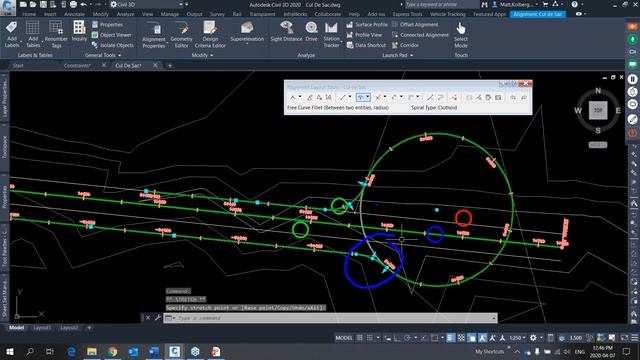
Task: Select Isolate Objects in General Tools
Action: [112, 45]
